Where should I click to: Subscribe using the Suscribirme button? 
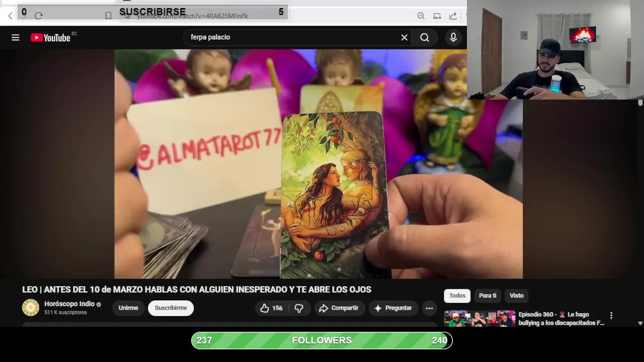tap(171, 308)
